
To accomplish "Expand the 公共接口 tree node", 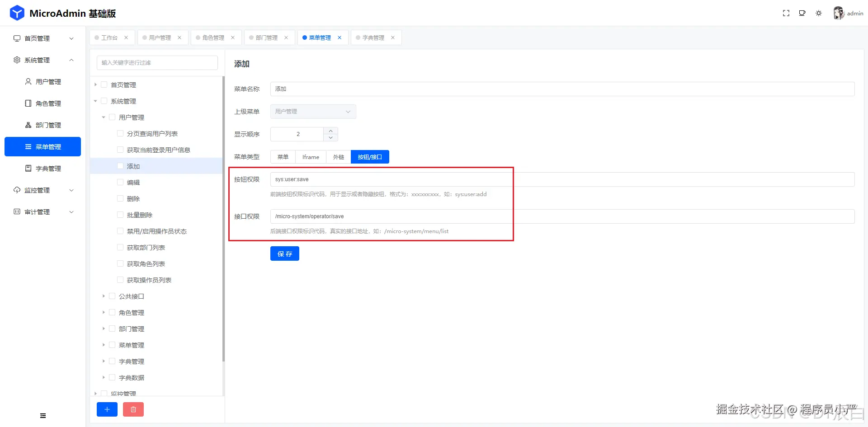I will pyautogui.click(x=104, y=296).
